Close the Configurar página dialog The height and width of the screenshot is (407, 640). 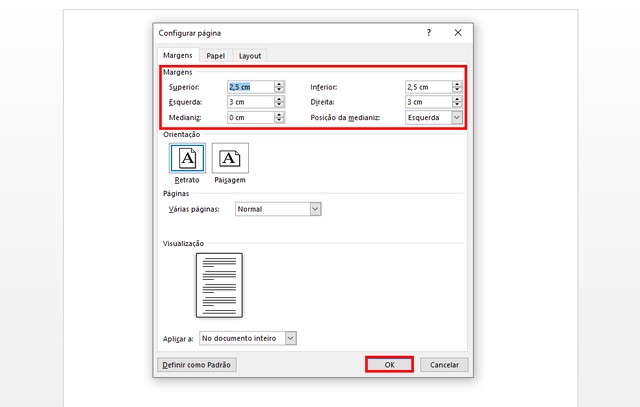pos(458,33)
